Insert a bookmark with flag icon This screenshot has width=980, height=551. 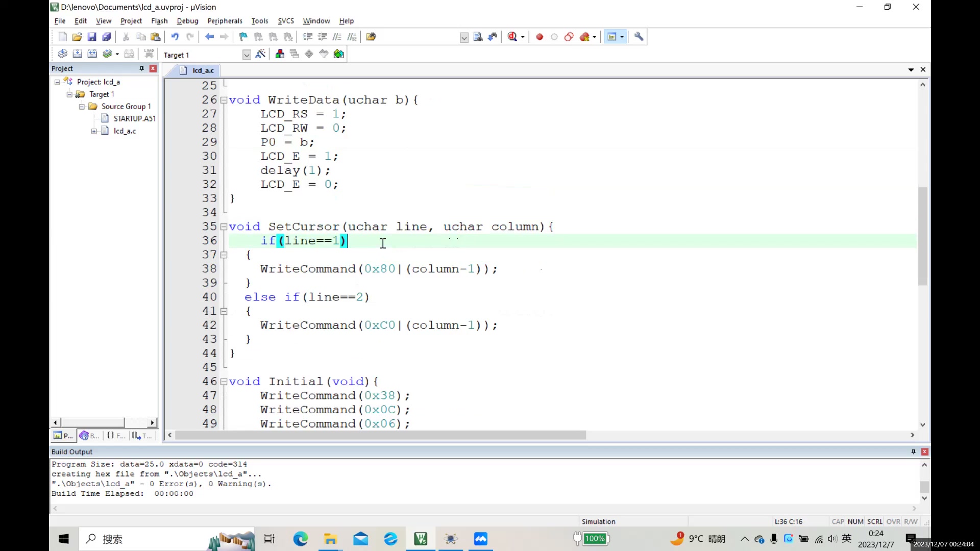243,37
